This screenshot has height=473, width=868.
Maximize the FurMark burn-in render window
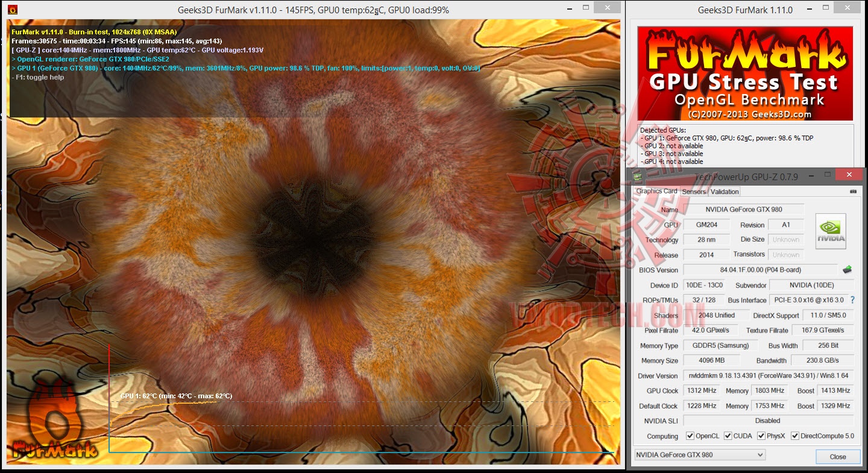pos(585,8)
